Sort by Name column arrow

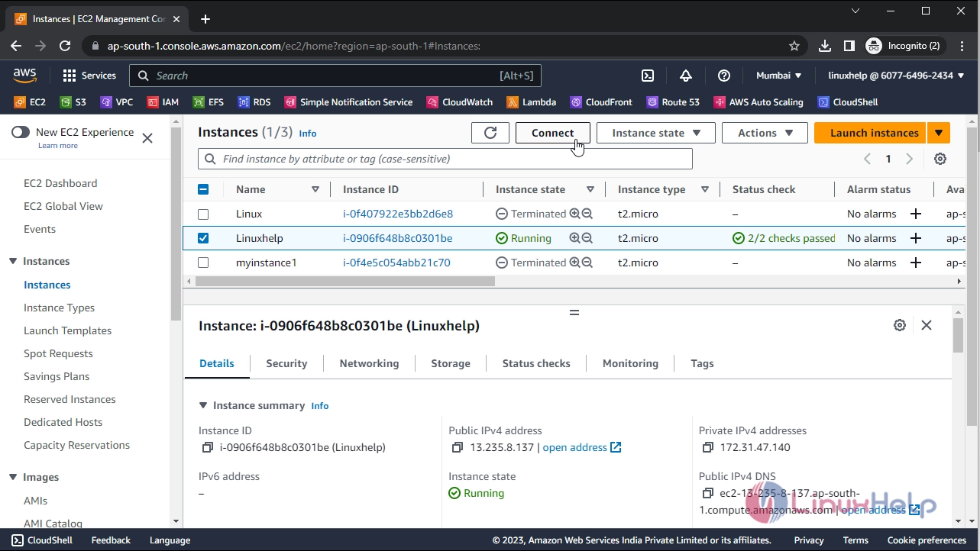point(315,189)
